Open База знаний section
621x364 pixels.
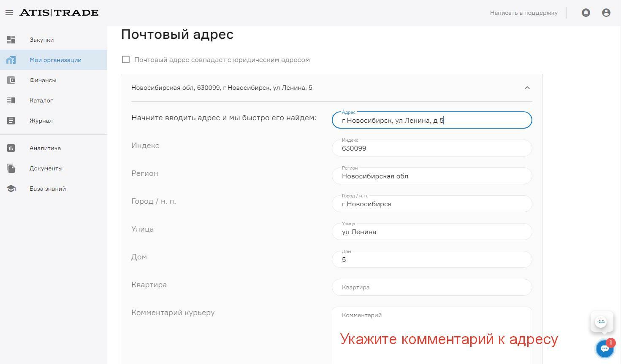[x=54, y=189]
